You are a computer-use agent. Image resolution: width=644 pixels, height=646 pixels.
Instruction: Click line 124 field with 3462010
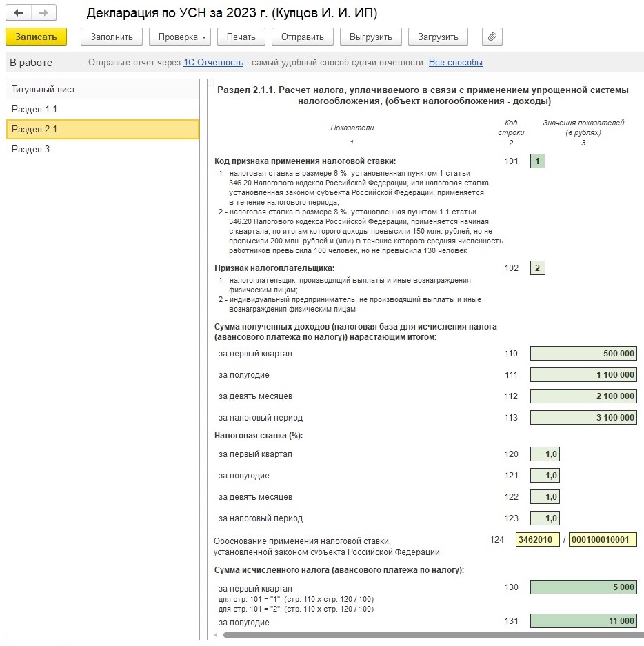tap(537, 540)
